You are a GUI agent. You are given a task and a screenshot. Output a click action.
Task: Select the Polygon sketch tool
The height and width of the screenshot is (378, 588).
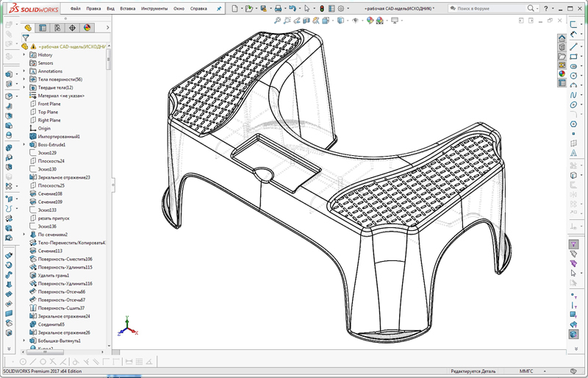[x=573, y=124]
